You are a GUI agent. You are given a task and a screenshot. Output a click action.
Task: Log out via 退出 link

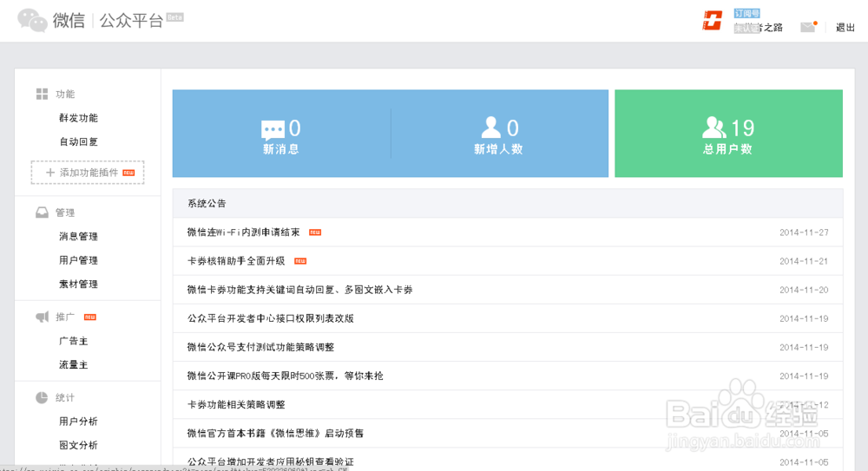coord(845,27)
